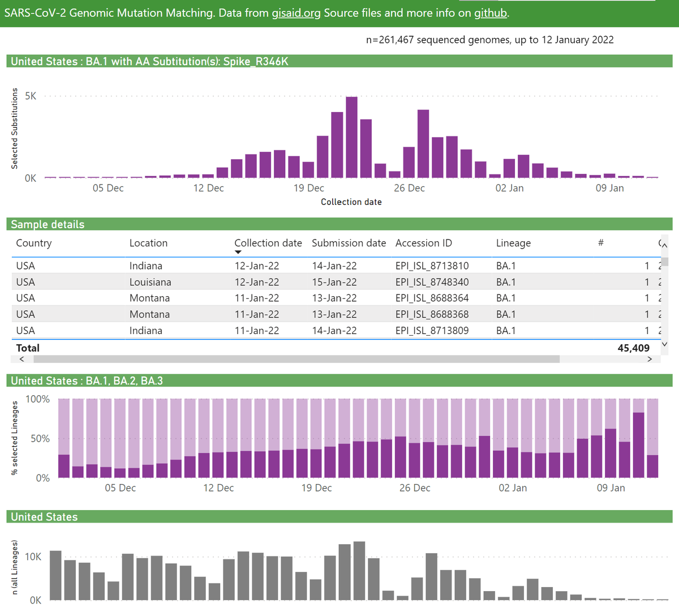Open the github link in header
679x616 pixels.
click(x=490, y=12)
